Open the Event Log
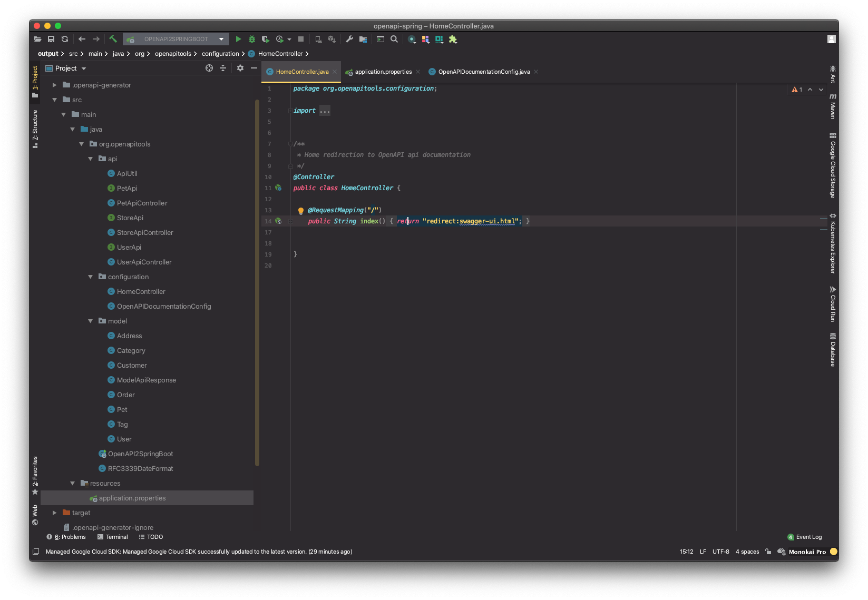 pos(808,537)
